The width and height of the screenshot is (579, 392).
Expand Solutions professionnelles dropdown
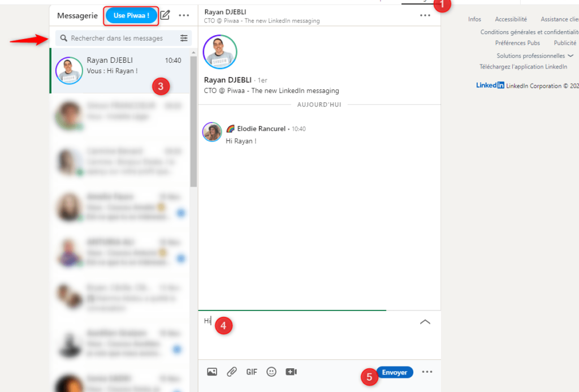pos(535,56)
